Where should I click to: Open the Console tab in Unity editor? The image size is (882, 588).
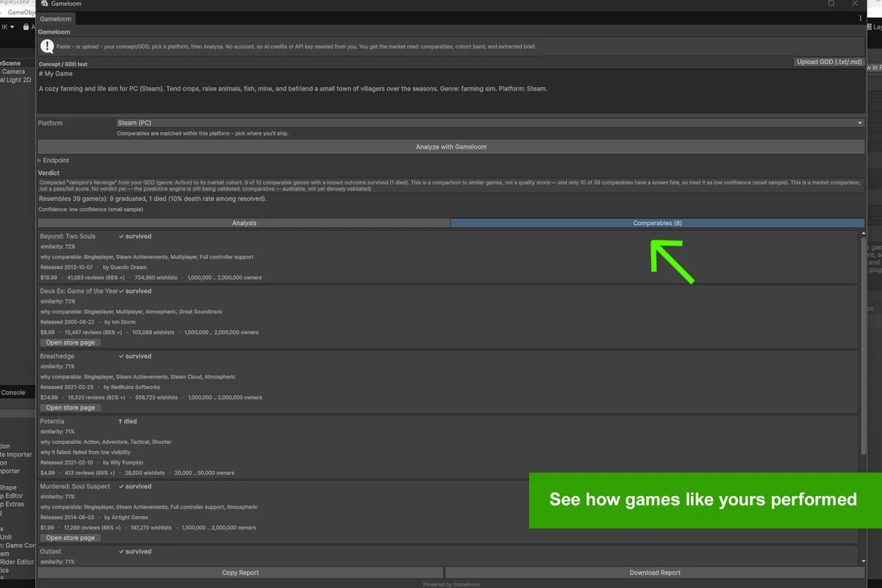click(x=13, y=392)
